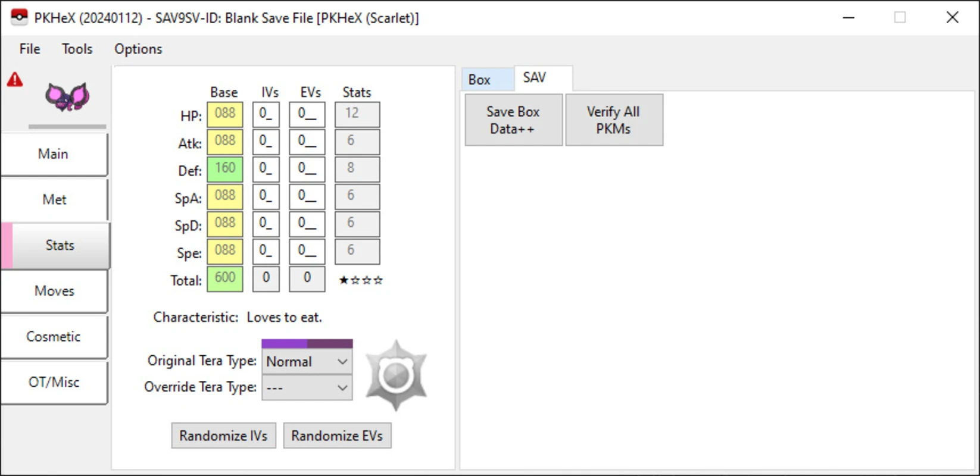Image resolution: width=980 pixels, height=476 pixels.
Task: Click the HP IV input field
Action: pos(266,114)
